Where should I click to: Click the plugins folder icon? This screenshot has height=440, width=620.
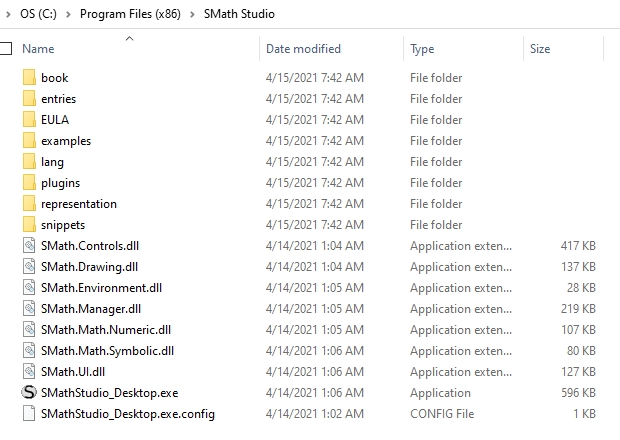pos(28,183)
